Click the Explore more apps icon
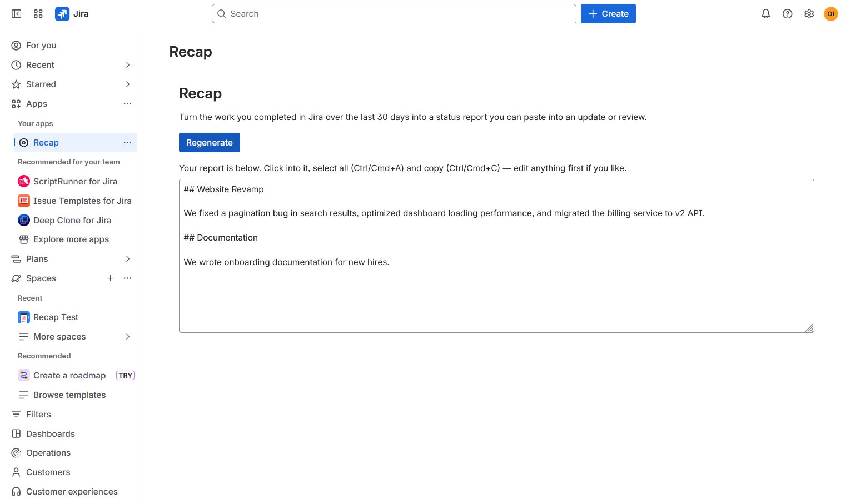Screen dimensions: 846x504 coord(24,239)
